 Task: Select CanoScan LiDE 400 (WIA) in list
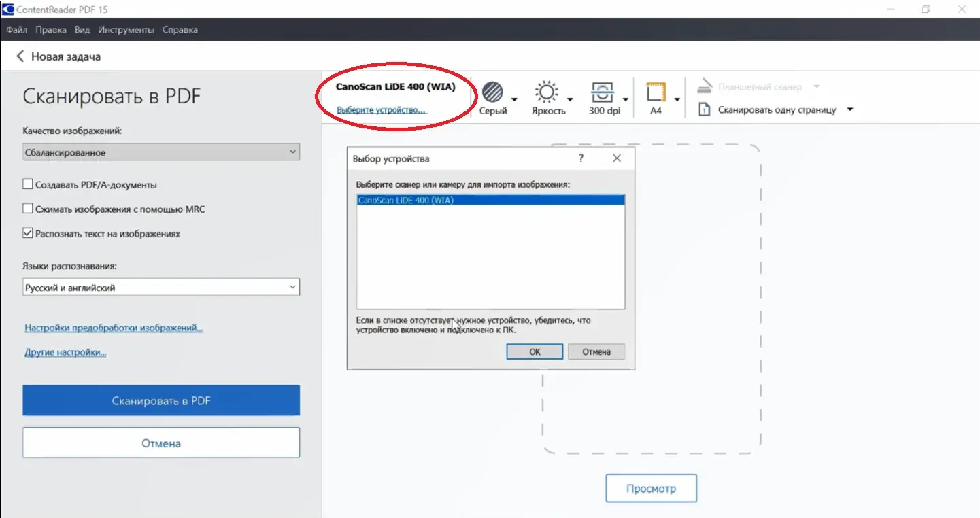490,201
